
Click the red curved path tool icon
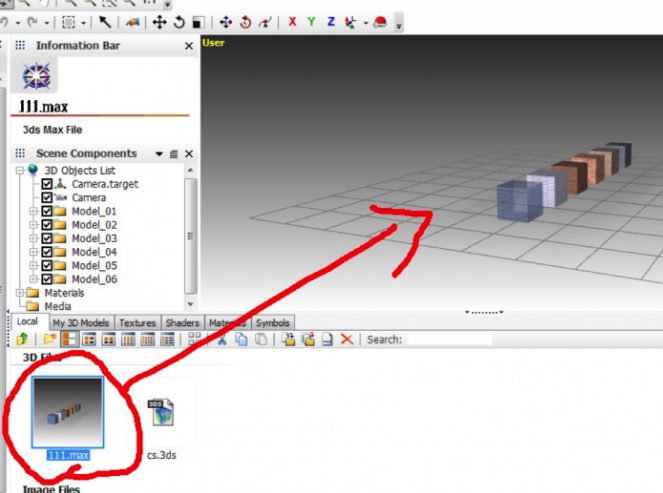tap(265, 22)
